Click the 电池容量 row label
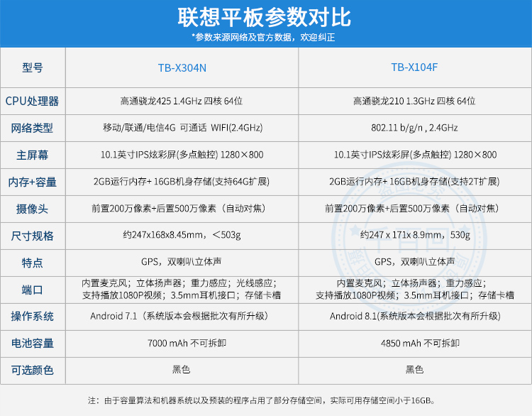 [32, 344]
